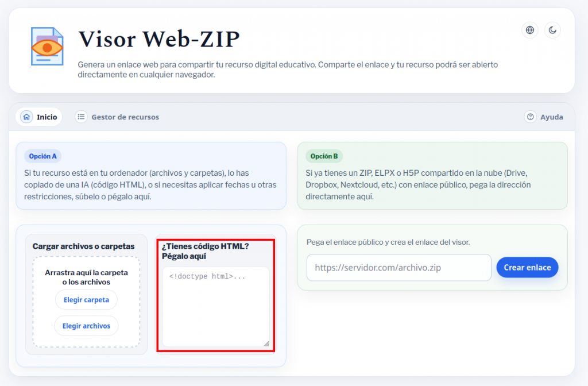Click the dashed folder drop zone text
Screen dimensions: 588x386
[86, 277]
